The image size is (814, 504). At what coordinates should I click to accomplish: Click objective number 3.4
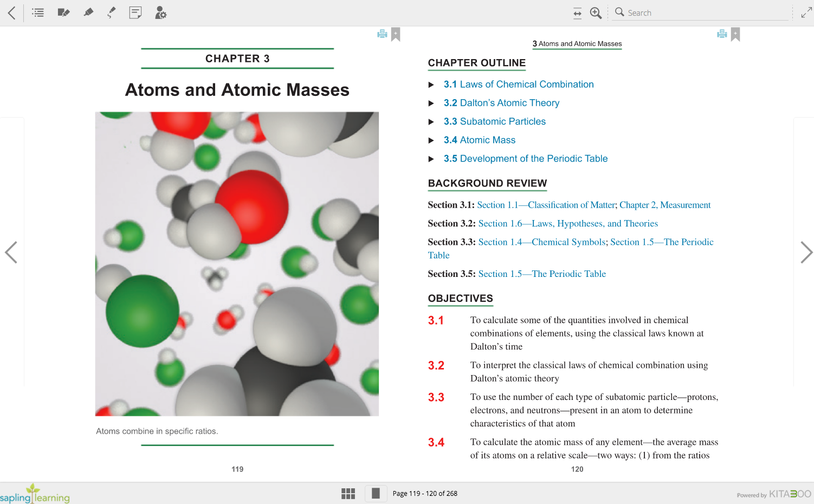tap(436, 442)
